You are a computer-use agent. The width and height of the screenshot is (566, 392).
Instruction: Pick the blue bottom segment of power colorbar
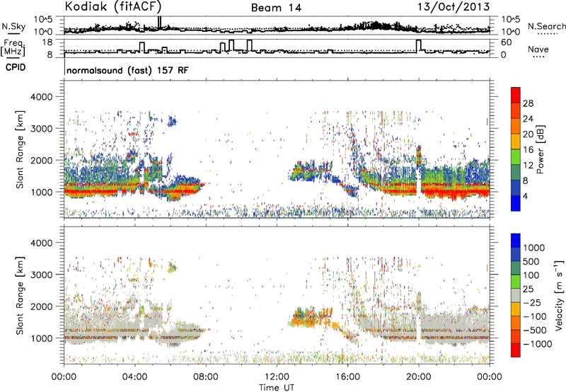click(x=516, y=203)
